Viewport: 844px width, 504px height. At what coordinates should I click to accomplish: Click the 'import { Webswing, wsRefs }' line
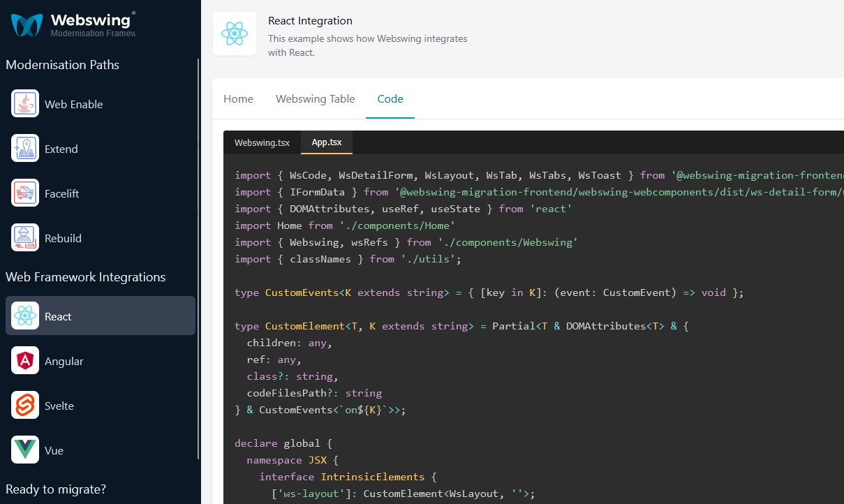pyautogui.click(x=406, y=242)
